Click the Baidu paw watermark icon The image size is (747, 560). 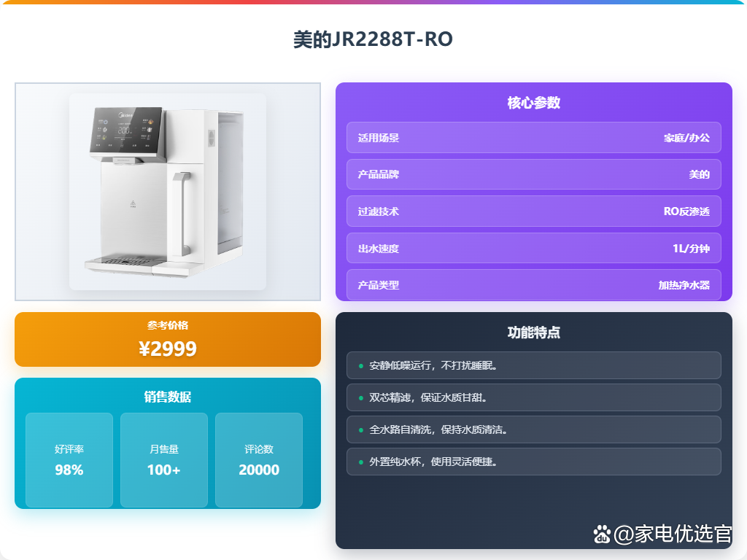pyautogui.click(x=602, y=534)
